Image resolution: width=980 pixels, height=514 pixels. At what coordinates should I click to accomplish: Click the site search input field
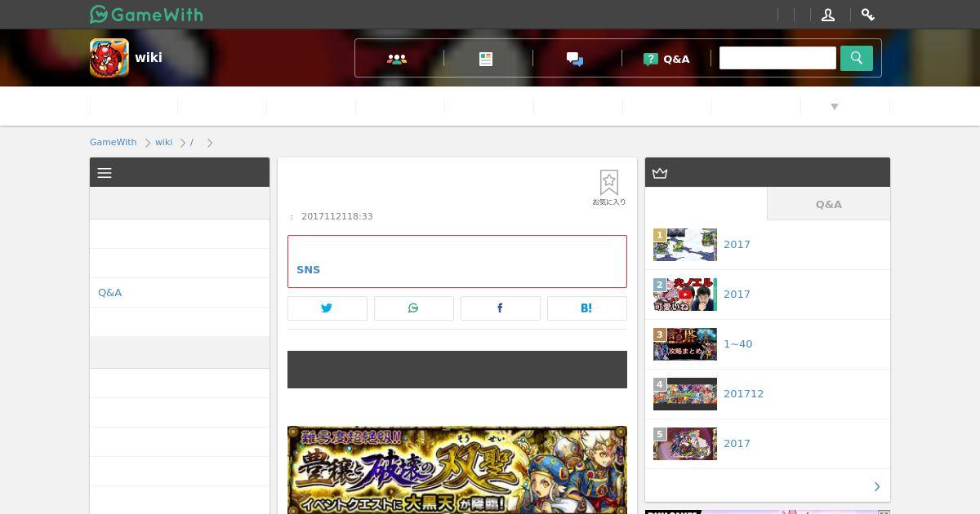[x=777, y=58]
